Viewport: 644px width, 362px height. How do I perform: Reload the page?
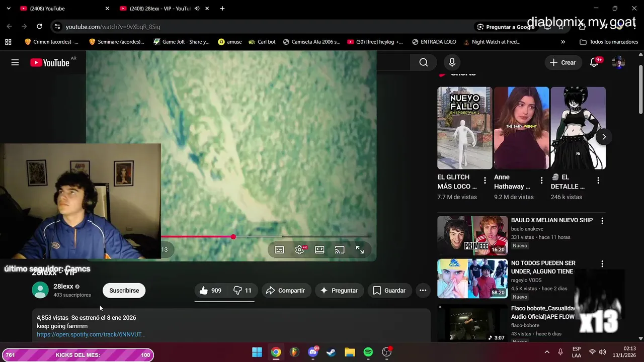tap(39, 27)
